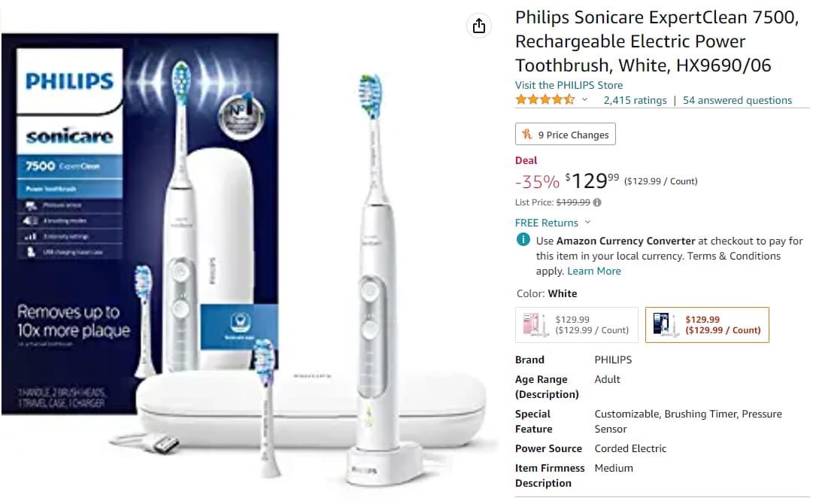
Task: Click the info icon beside List Price
Action: pyautogui.click(x=597, y=203)
